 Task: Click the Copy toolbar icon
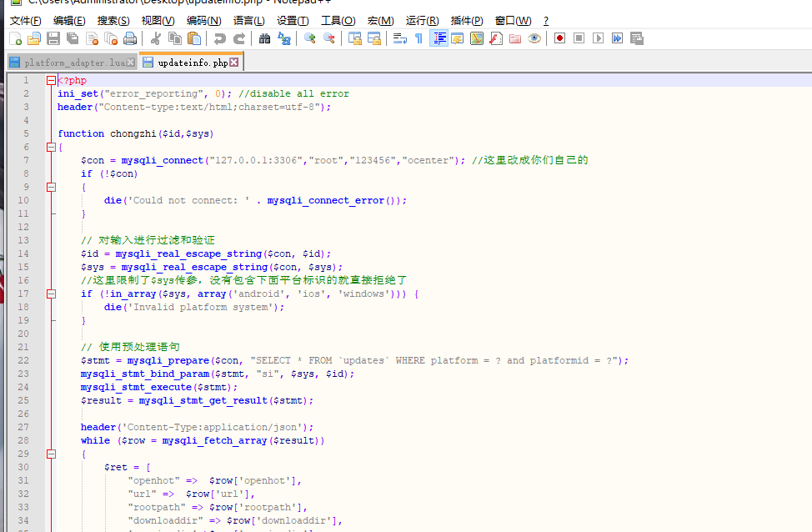pos(175,38)
